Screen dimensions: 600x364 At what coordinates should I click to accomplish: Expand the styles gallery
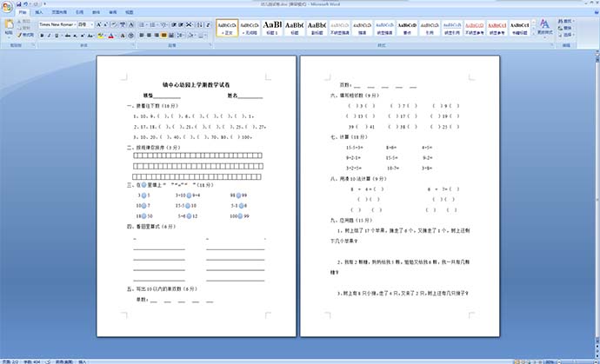point(534,34)
